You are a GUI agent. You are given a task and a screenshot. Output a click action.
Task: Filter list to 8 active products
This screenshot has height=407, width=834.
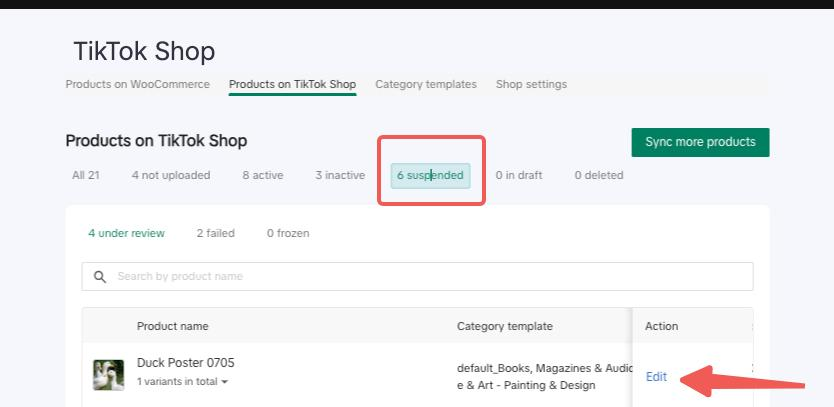pyautogui.click(x=262, y=175)
